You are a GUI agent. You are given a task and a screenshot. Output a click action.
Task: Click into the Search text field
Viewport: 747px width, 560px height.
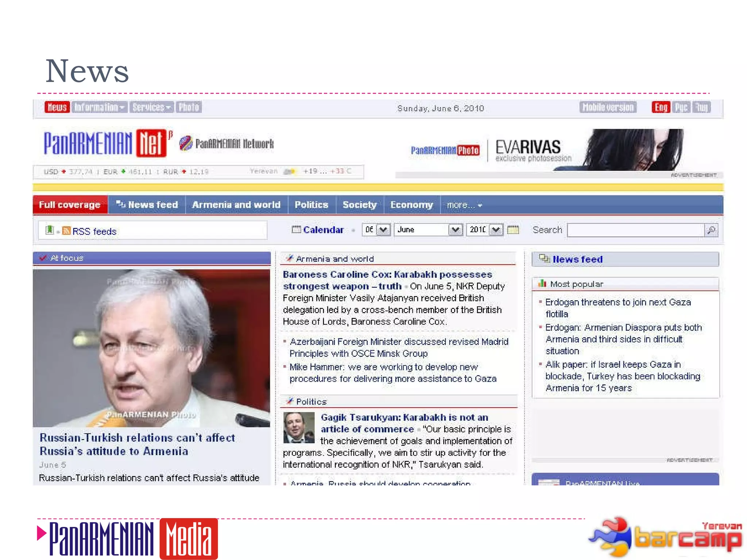click(x=635, y=230)
